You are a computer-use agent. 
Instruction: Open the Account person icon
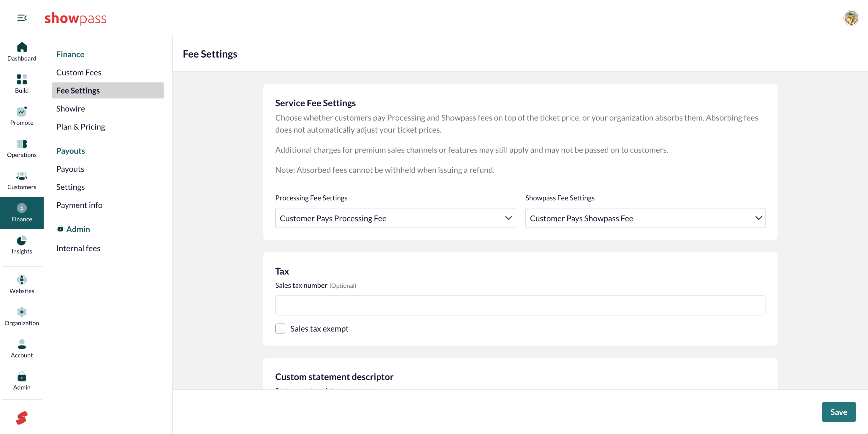(x=22, y=344)
